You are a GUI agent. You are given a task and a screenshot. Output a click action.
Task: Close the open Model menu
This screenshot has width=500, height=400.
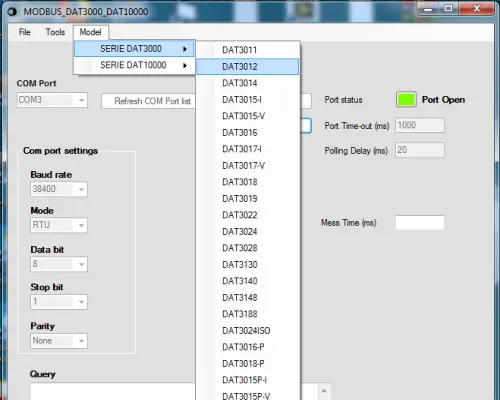90,32
